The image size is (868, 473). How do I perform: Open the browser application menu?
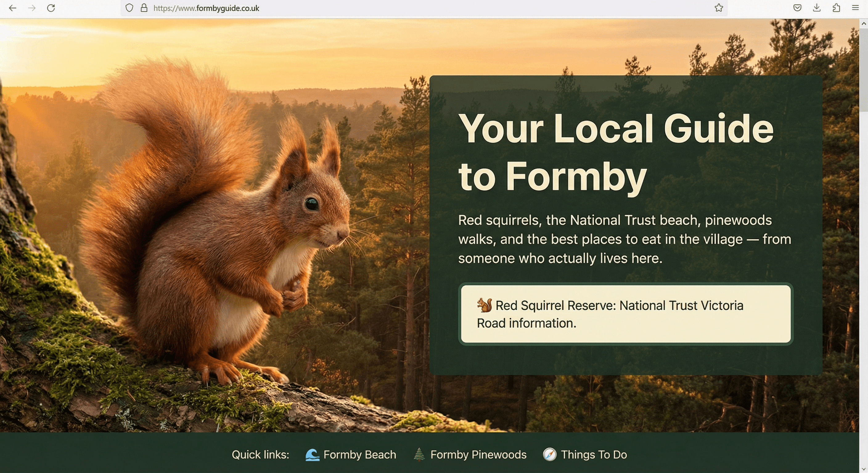click(x=856, y=8)
